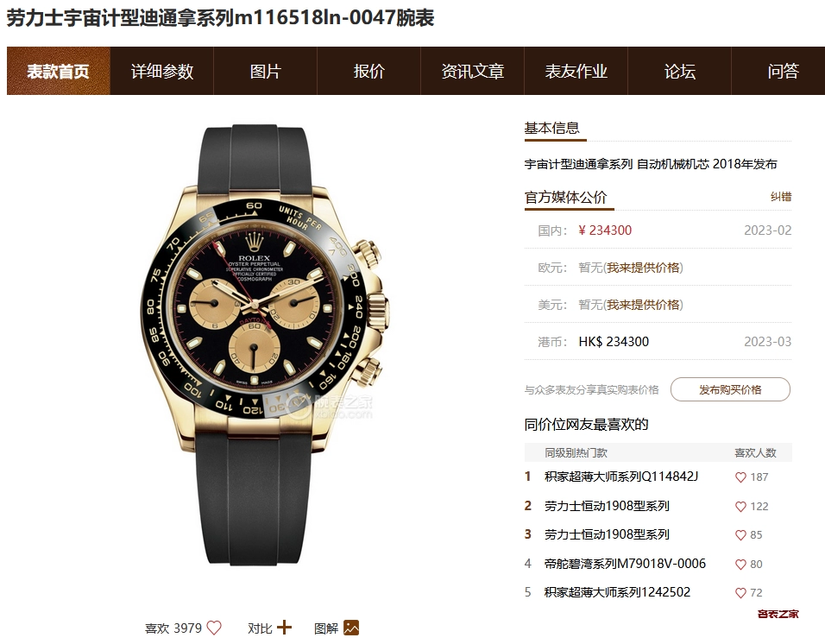The image size is (825, 644).
Task: Open the 图解 picture icon
Action: 351,628
